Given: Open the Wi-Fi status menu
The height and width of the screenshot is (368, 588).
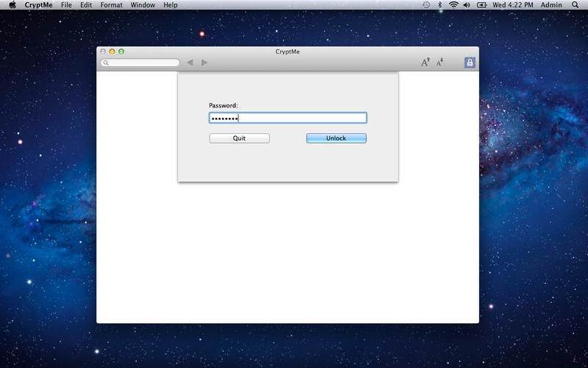Looking at the screenshot, I should (453, 5).
